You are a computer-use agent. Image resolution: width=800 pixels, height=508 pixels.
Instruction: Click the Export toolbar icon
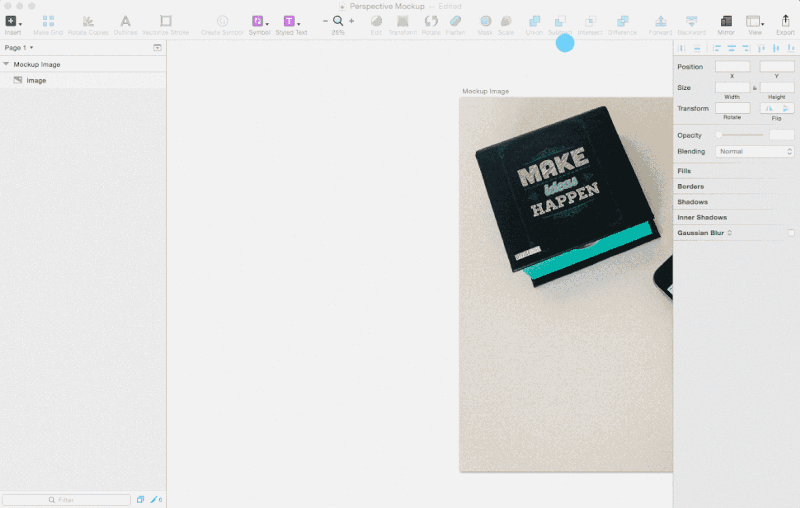click(785, 21)
